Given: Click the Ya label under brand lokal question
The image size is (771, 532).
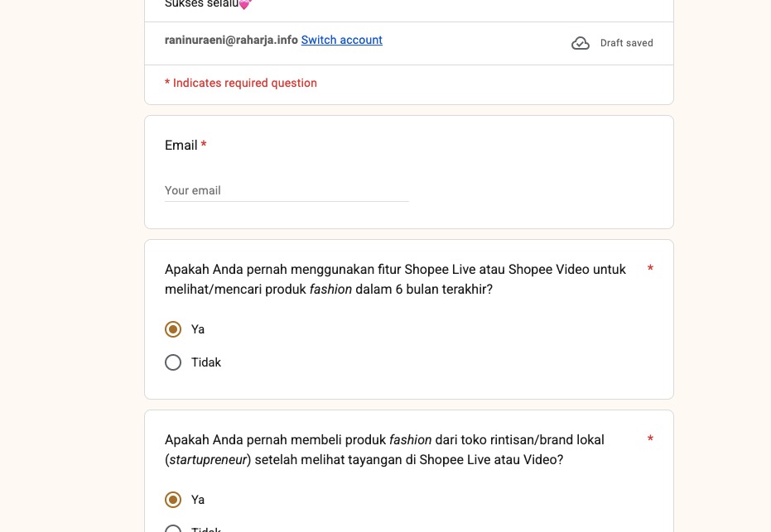Looking at the screenshot, I should 198,500.
